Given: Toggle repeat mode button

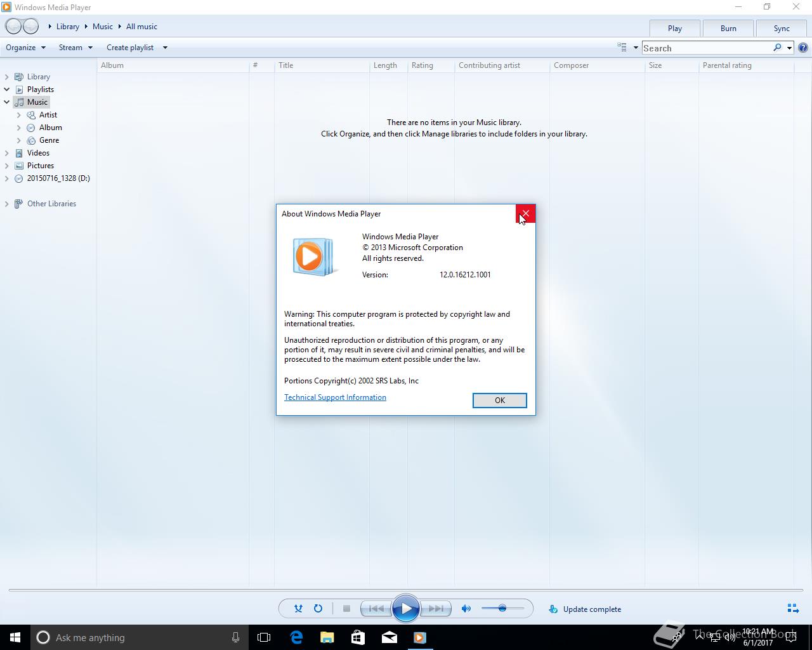Looking at the screenshot, I should 318,609.
